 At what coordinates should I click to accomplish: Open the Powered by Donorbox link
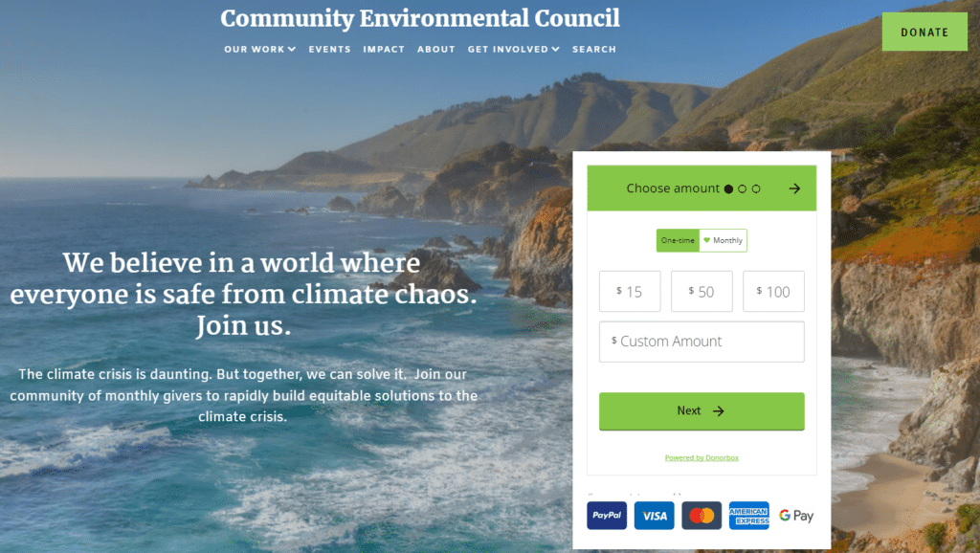click(702, 457)
